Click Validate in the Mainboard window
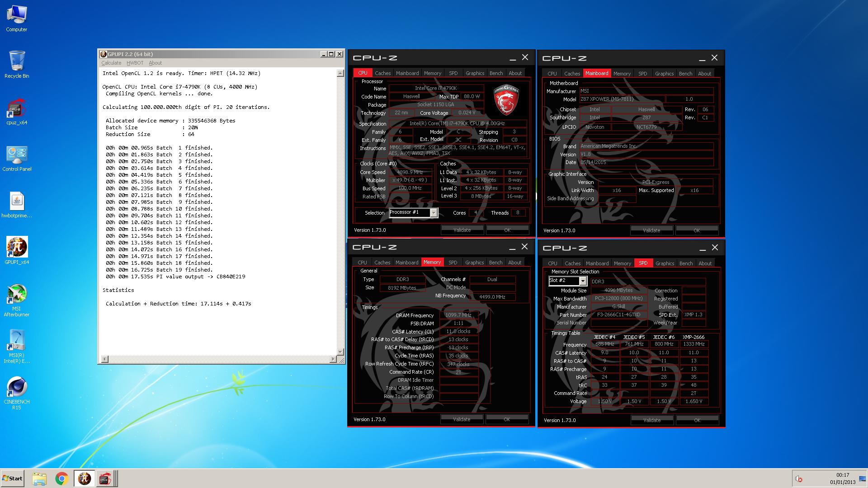The height and width of the screenshot is (488, 868). click(651, 230)
